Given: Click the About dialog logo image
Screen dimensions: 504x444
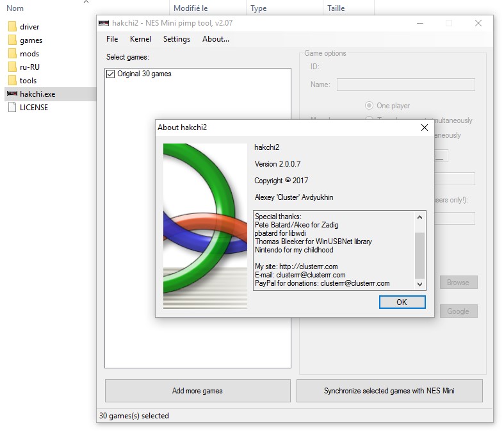Looking at the screenshot, I should 205,226.
